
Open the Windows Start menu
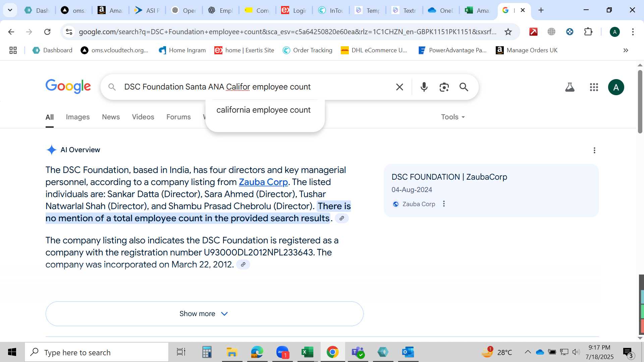12,352
